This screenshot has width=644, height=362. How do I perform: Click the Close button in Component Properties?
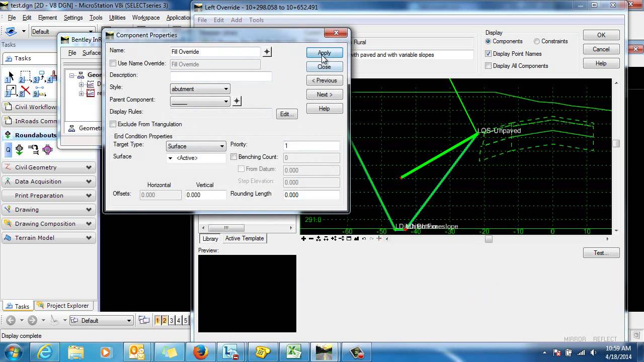[x=325, y=67]
